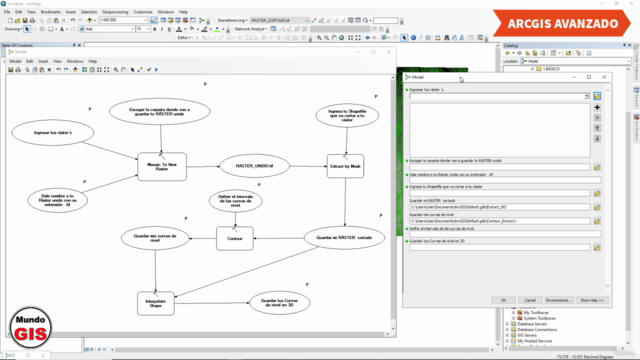Browse for the Shapefile que va cortar

597,193
